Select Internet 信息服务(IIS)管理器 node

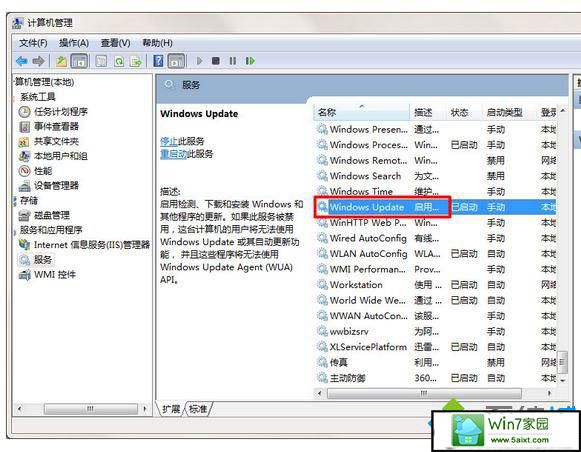tap(84, 245)
